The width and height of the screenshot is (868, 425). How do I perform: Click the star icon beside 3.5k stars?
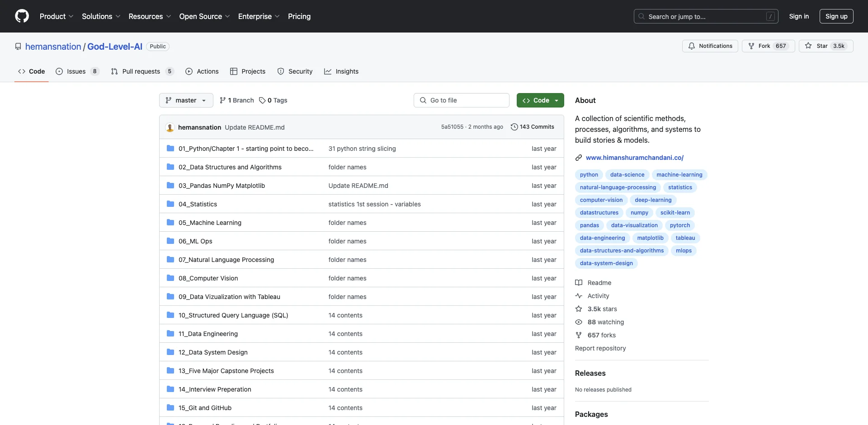pyautogui.click(x=579, y=309)
